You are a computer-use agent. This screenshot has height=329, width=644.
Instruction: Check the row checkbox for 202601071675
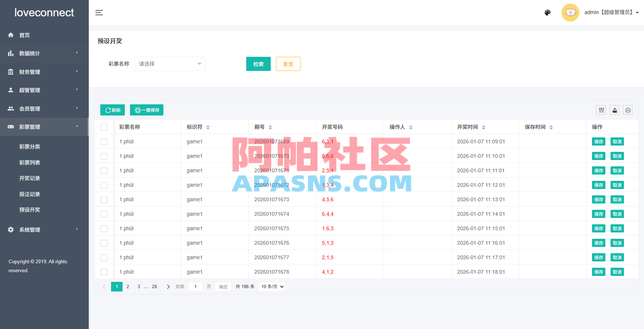point(104,229)
